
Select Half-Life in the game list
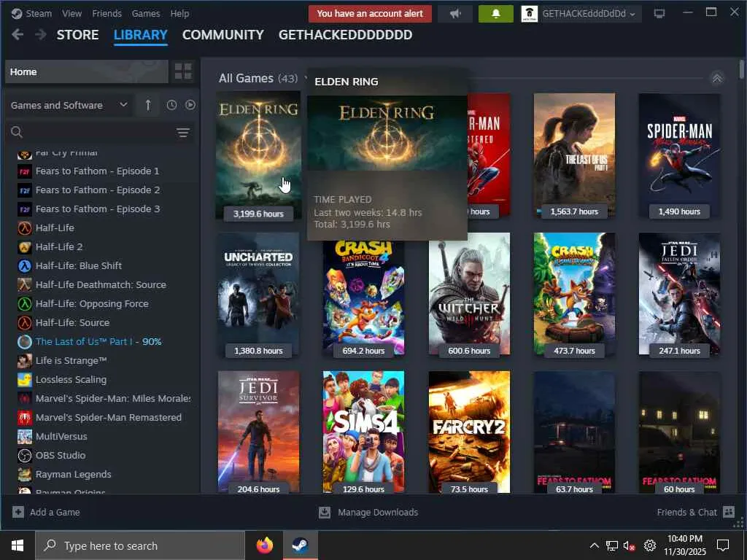tap(55, 228)
